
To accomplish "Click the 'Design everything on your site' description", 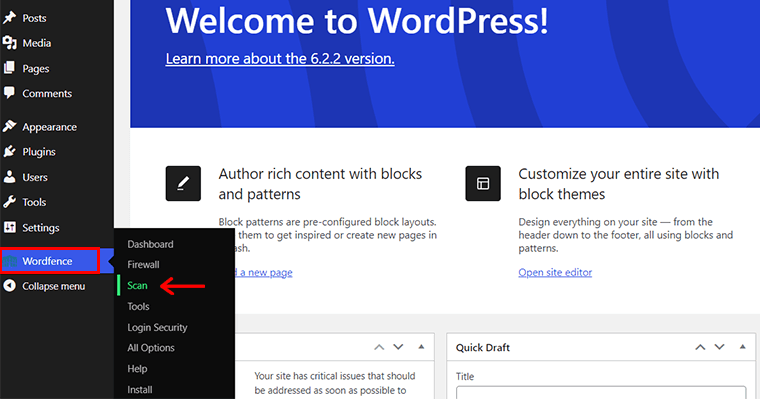I will click(626, 235).
